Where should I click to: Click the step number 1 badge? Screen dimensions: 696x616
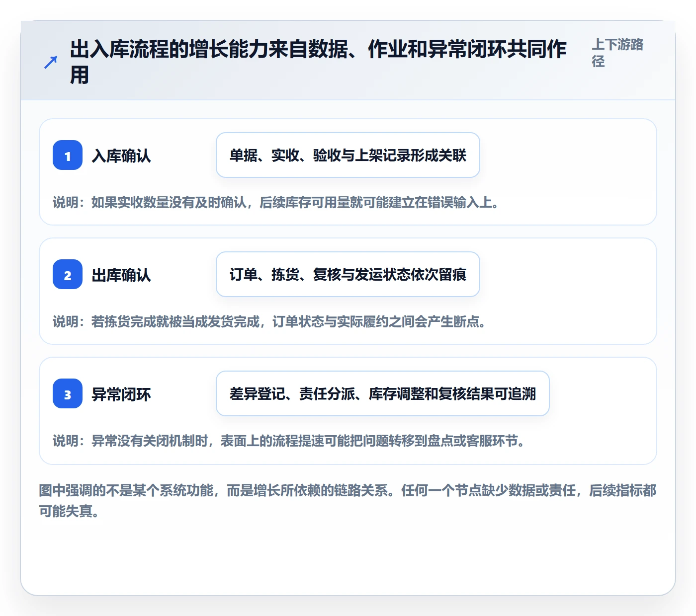click(x=68, y=155)
